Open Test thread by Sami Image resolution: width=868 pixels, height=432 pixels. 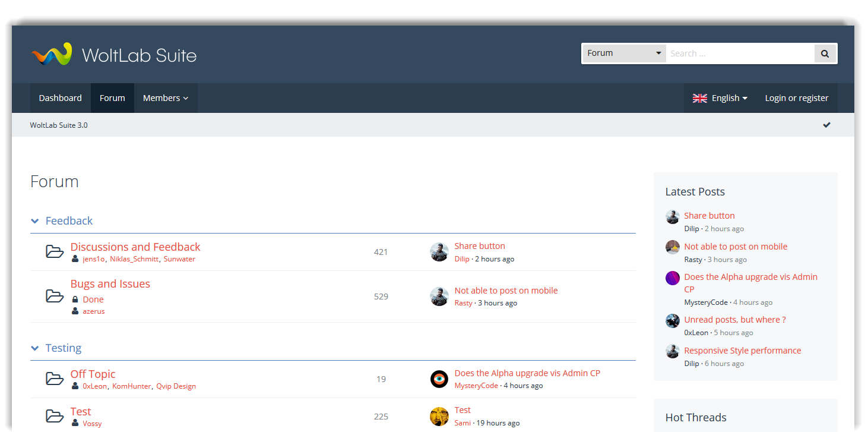coord(462,410)
